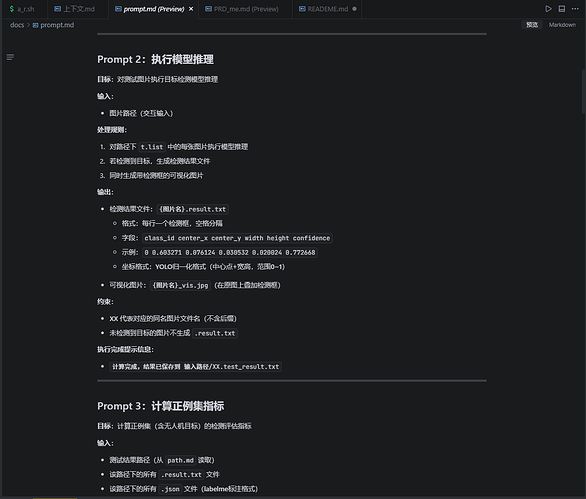Click the shell script icon on a_r.sh tab
The width and height of the screenshot is (586, 499).
click(x=12, y=9)
